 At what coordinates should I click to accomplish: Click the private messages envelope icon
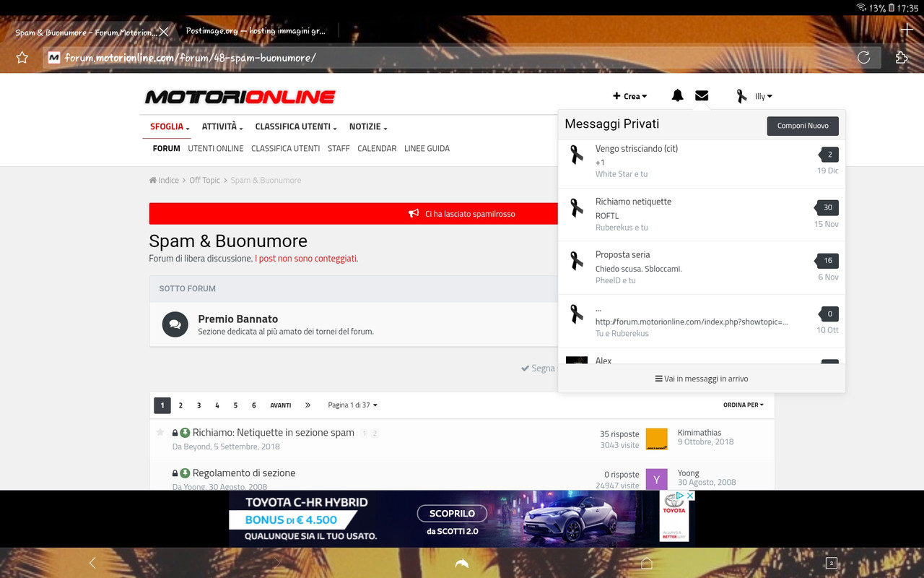702,95
